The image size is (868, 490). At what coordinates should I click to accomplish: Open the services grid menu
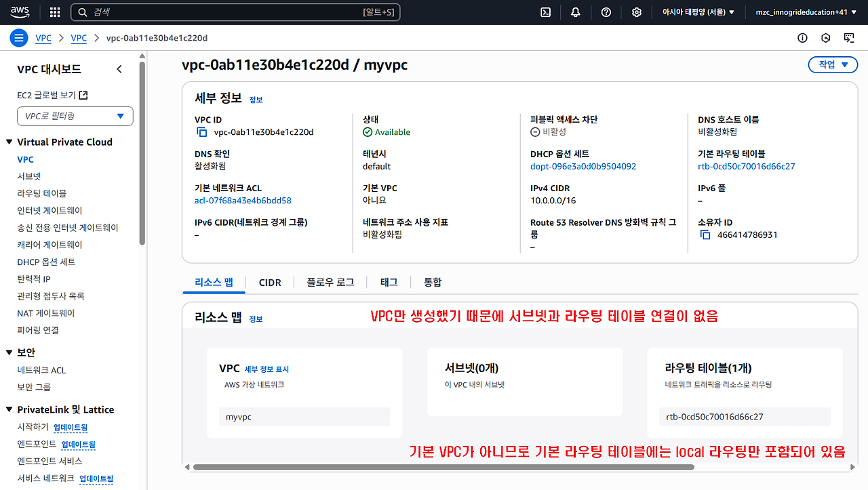pos(55,12)
